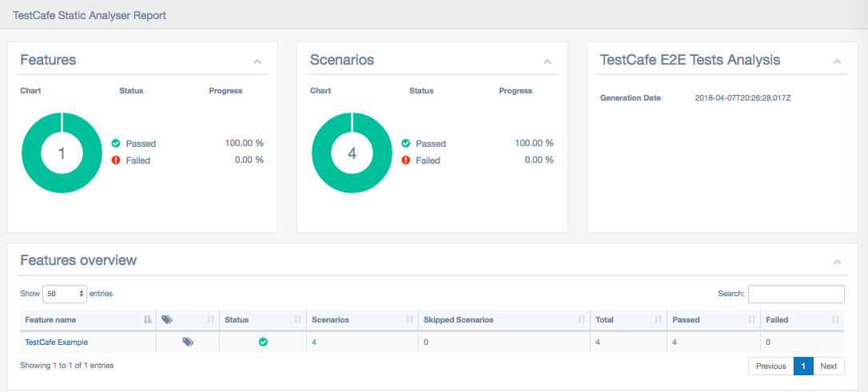Select page 1 in pagination
The height and width of the screenshot is (392, 868).
click(x=803, y=366)
